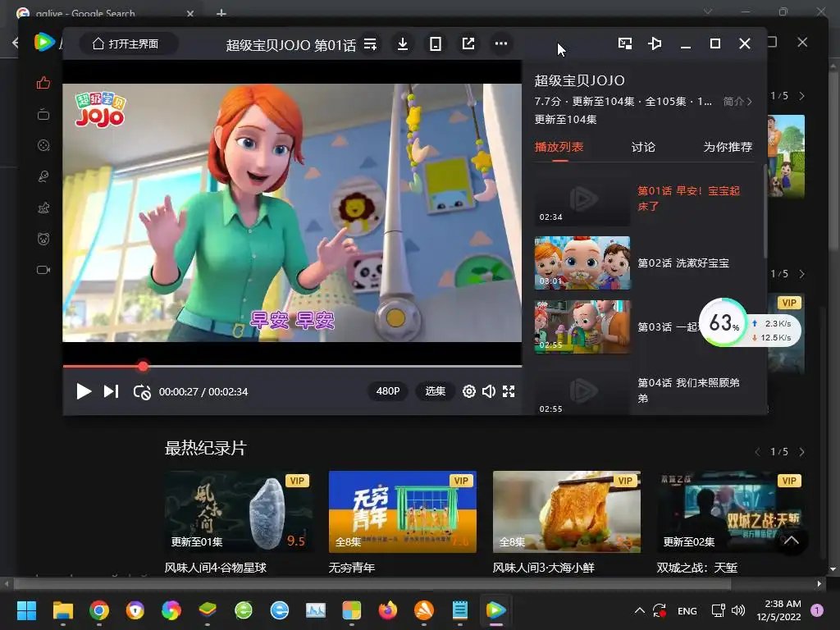Open the TV series sidebar icon
Viewport: 840px width, 630px height.
[x=43, y=115]
